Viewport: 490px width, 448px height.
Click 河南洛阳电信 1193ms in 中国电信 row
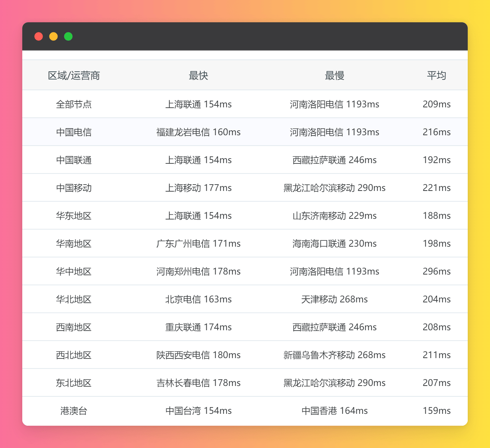(334, 132)
